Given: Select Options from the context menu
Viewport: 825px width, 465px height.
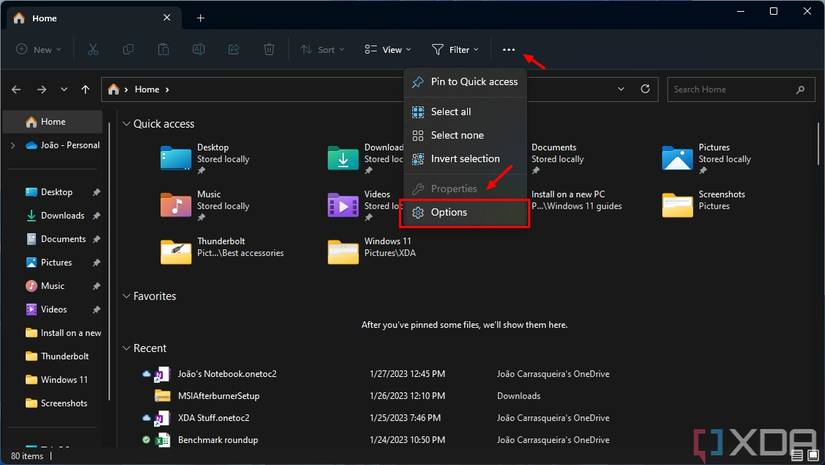Looking at the screenshot, I should pos(465,212).
